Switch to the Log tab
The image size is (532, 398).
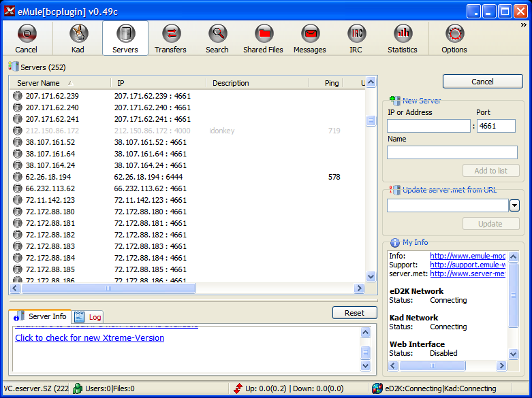[88, 317]
